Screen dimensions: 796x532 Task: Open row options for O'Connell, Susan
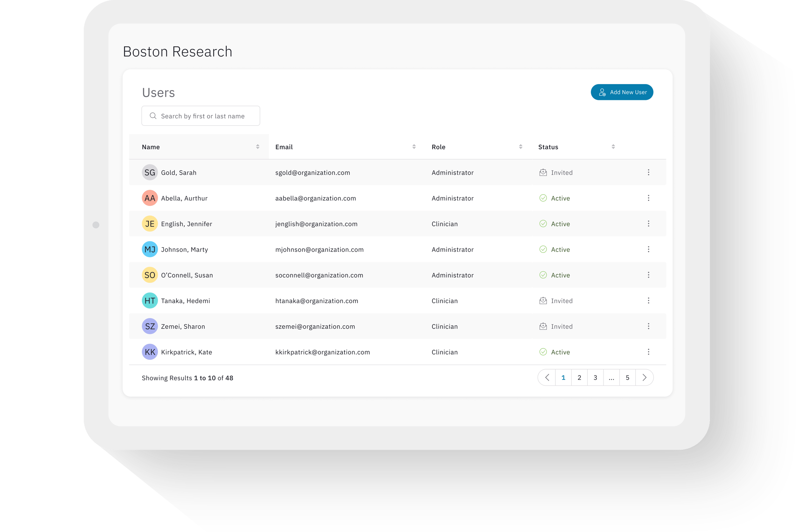tap(648, 275)
